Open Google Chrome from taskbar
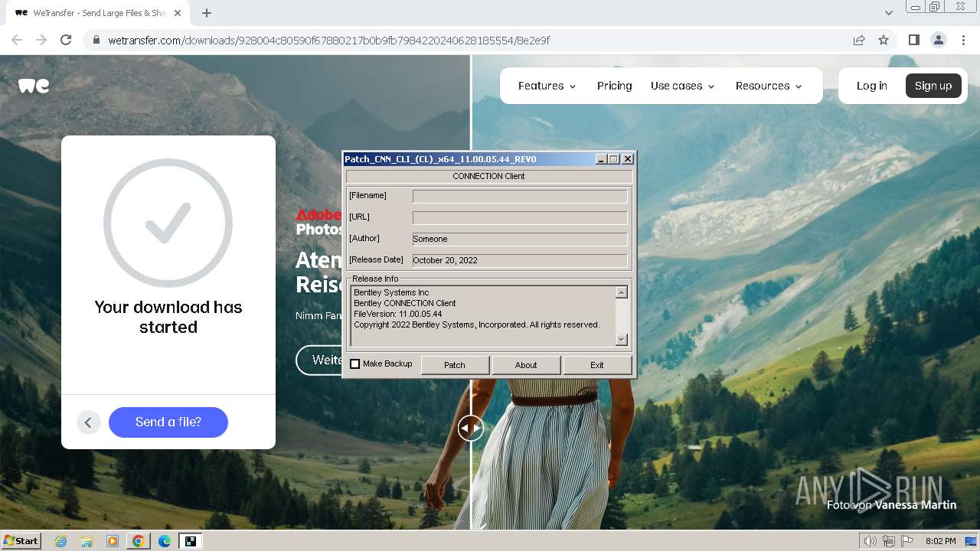Image resolution: width=980 pixels, height=551 pixels. (139, 541)
